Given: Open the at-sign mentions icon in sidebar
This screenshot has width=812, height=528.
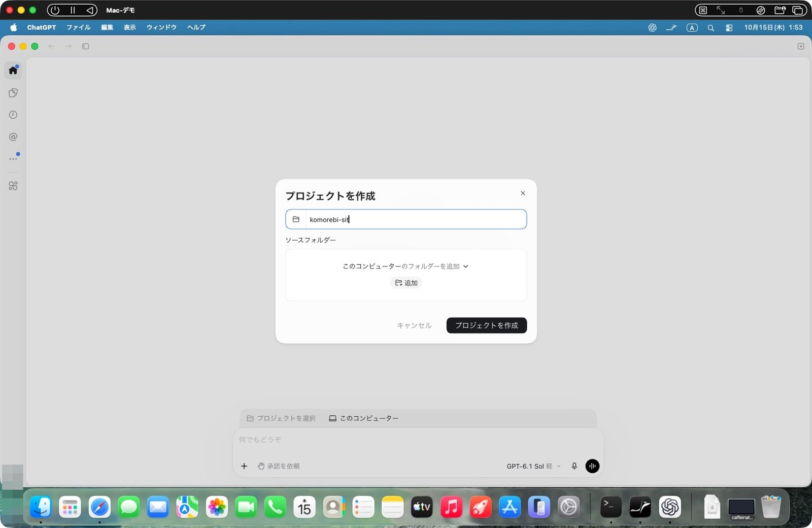Looking at the screenshot, I should click(x=13, y=137).
